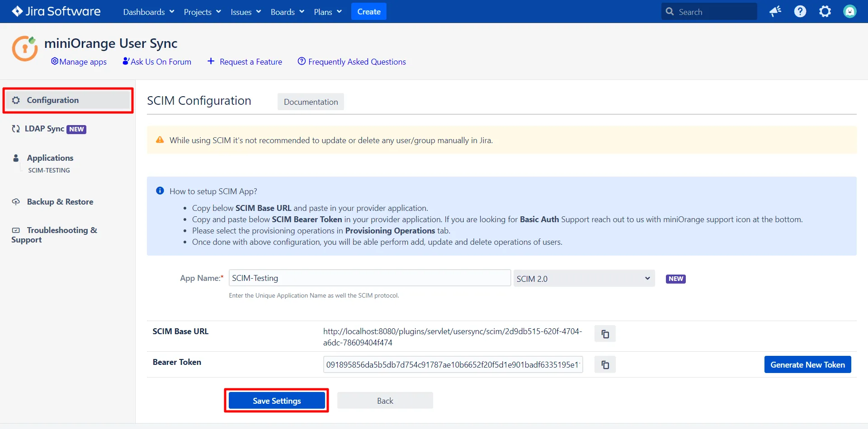This screenshot has height=429, width=868.
Task: Click the Jira Software logo
Action: click(x=56, y=11)
